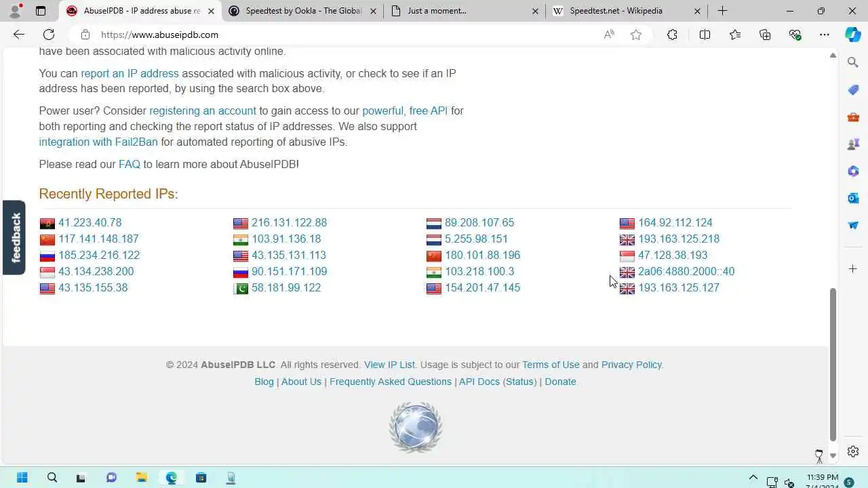Image resolution: width=868 pixels, height=488 pixels.
Task: Open the sidebar Microsoft 365 icon
Action: pos(853,171)
